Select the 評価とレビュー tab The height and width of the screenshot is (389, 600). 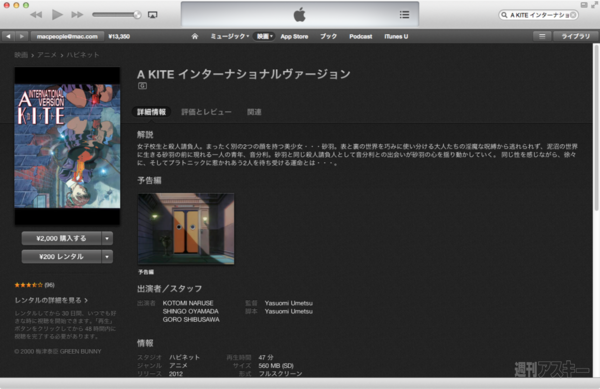point(206,112)
